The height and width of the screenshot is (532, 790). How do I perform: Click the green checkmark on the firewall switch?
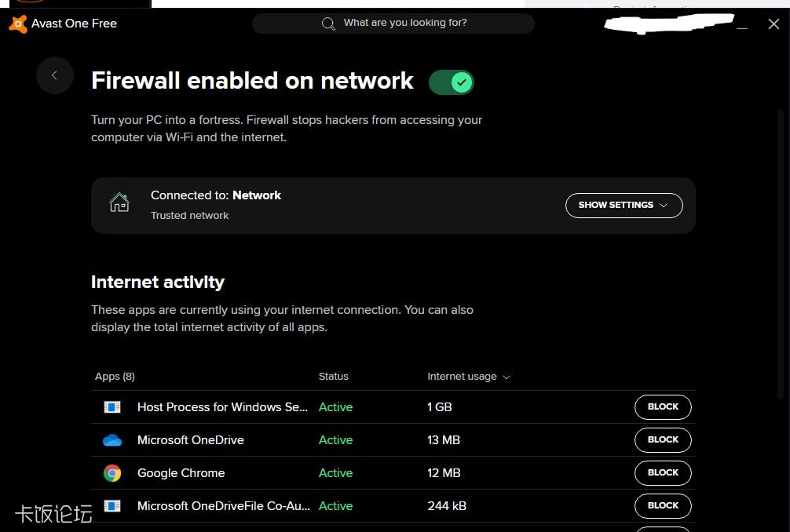point(462,82)
